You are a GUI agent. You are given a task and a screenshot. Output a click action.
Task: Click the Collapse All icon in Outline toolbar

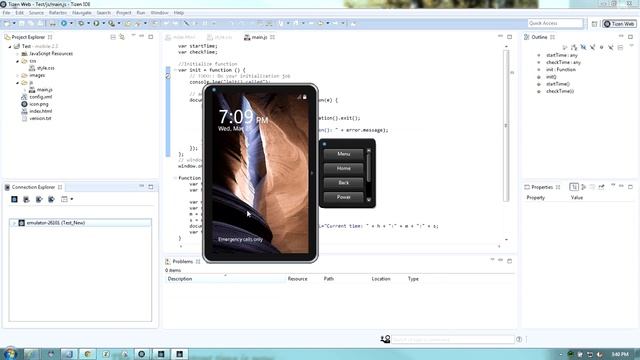620,47
